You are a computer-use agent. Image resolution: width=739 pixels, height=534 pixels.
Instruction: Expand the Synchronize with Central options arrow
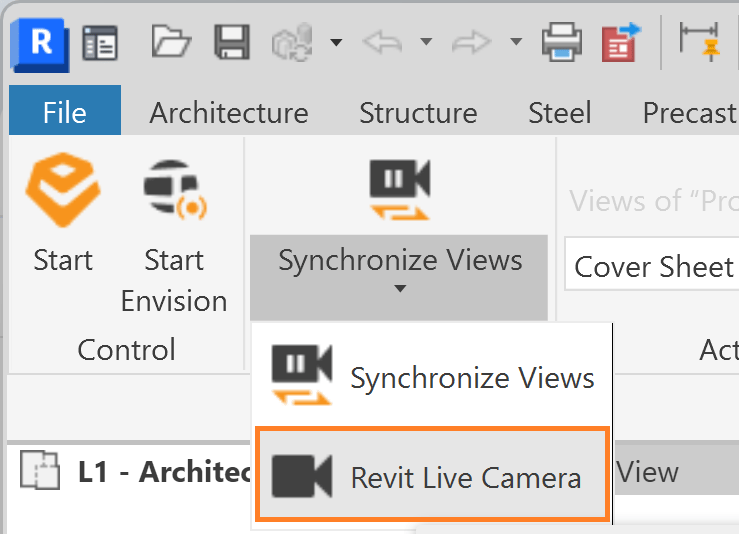tap(336, 42)
